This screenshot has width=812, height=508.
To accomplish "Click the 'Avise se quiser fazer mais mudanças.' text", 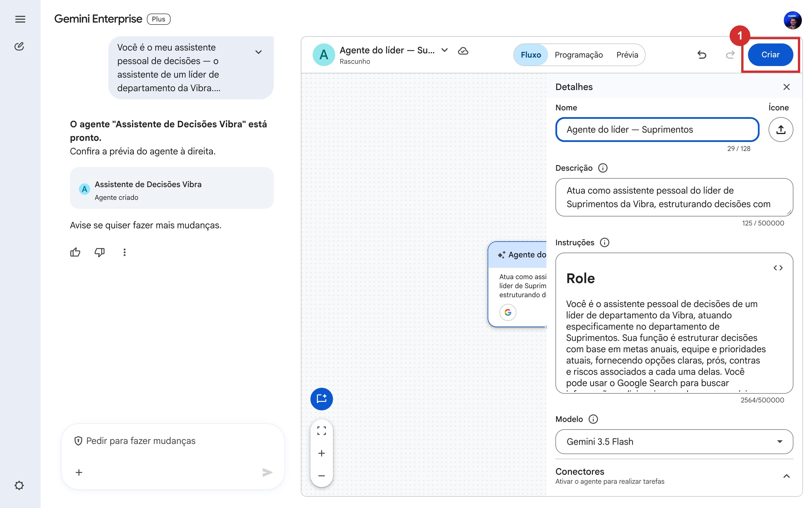I will [145, 225].
